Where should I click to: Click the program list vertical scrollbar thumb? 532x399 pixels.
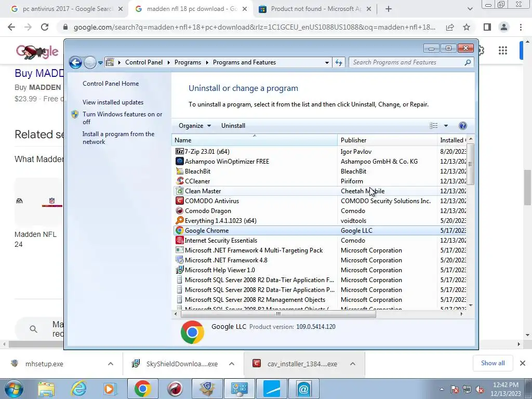(x=470, y=164)
